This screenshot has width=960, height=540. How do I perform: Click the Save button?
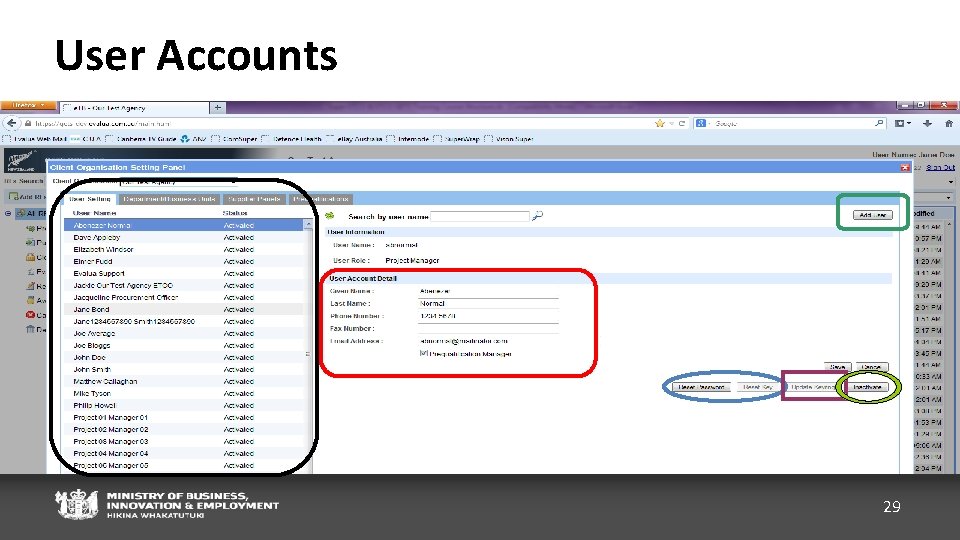[838, 367]
